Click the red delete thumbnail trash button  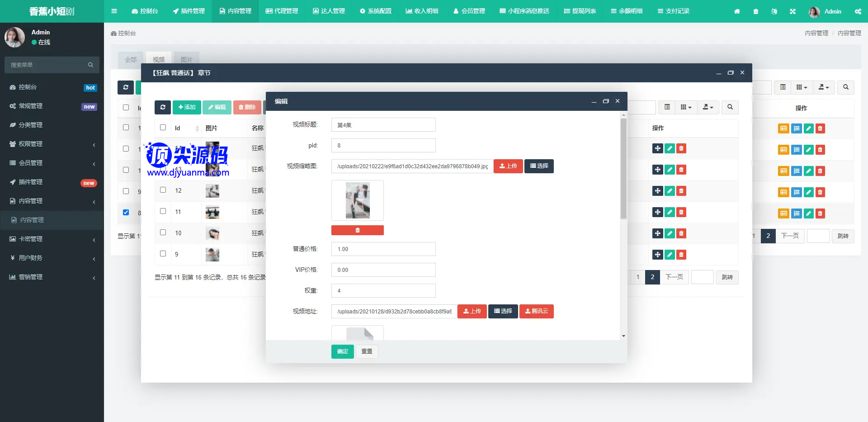[x=357, y=230]
